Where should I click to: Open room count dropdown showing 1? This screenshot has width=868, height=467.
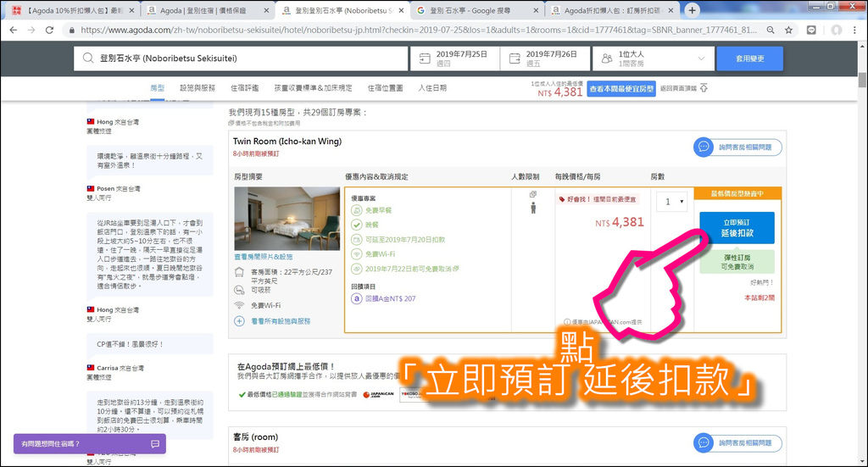(x=672, y=202)
